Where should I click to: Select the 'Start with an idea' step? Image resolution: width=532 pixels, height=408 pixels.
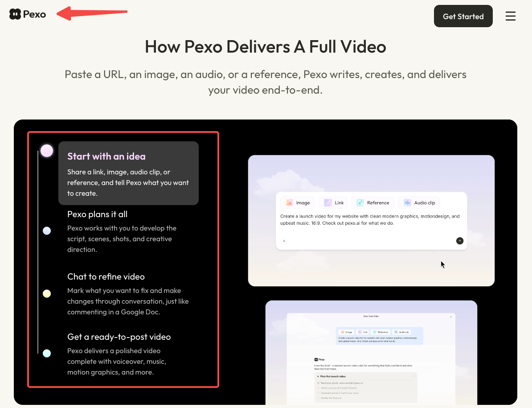click(128, 173)
